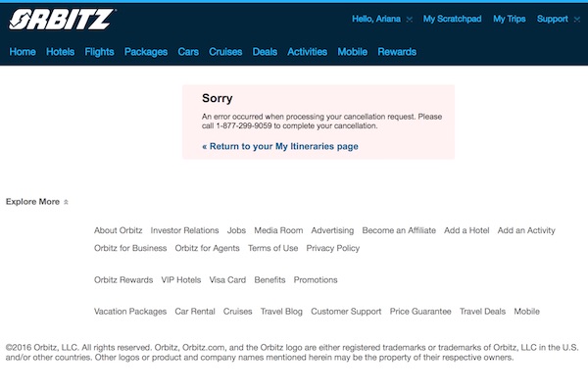
Task: Go to the Home navigation tab
Action: click(x=23, y=52)
